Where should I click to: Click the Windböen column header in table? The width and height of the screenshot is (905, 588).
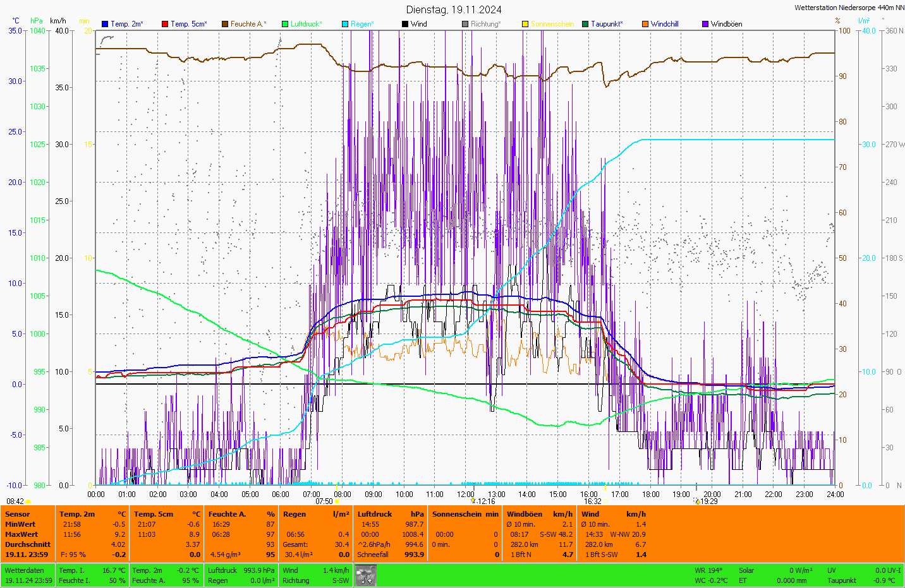[524, 514]
